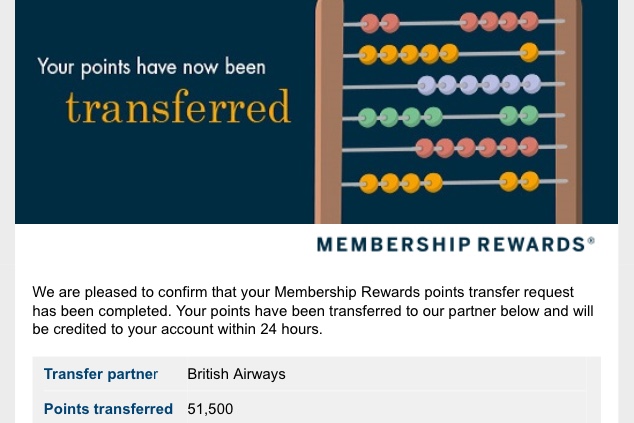
Task: Click the abacus right wooden post
Action: 568,110
